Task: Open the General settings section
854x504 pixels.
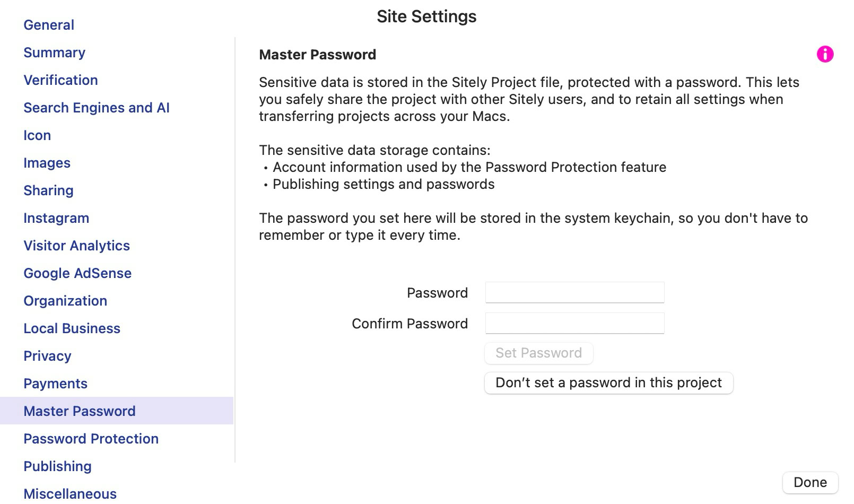Action: point(49,25)
